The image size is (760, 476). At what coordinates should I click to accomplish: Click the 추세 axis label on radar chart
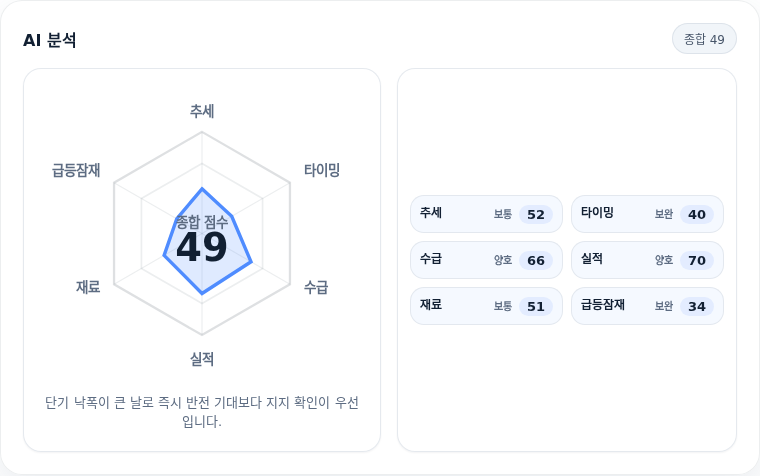pyautogui.click(x=202, y=111)
